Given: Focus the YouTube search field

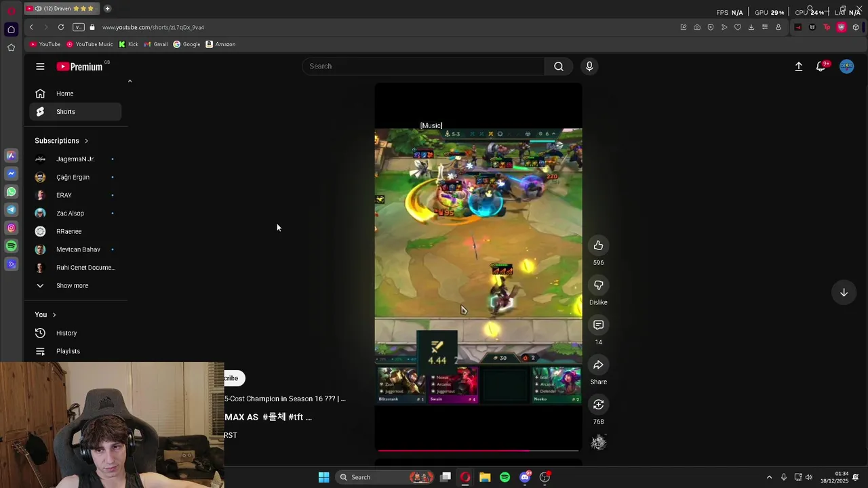Looking at the screenshot, I should [x=423, y=66].
